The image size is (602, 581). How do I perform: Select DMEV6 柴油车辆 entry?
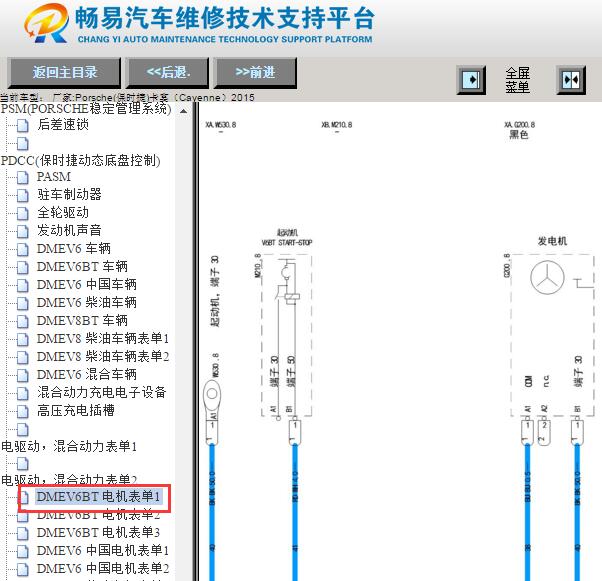click(87, 303)
